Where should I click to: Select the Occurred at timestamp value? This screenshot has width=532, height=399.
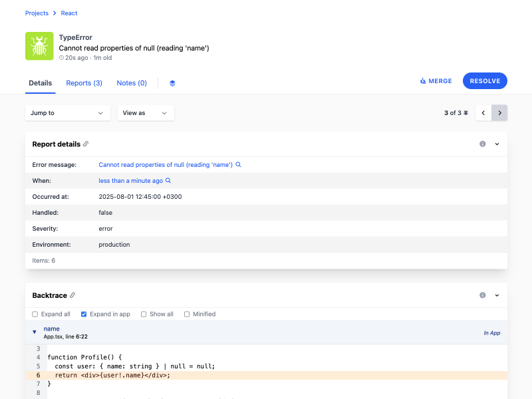[140, 196]
